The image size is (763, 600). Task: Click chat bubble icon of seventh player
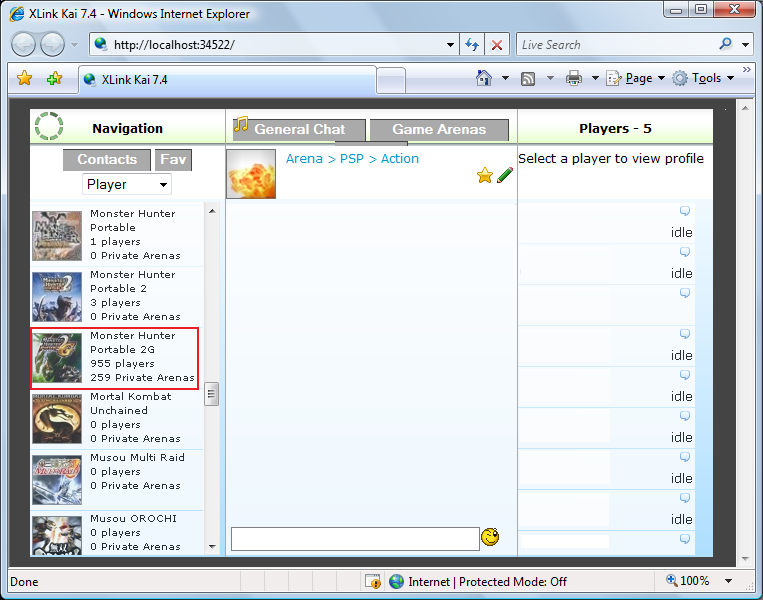point(685,456)
